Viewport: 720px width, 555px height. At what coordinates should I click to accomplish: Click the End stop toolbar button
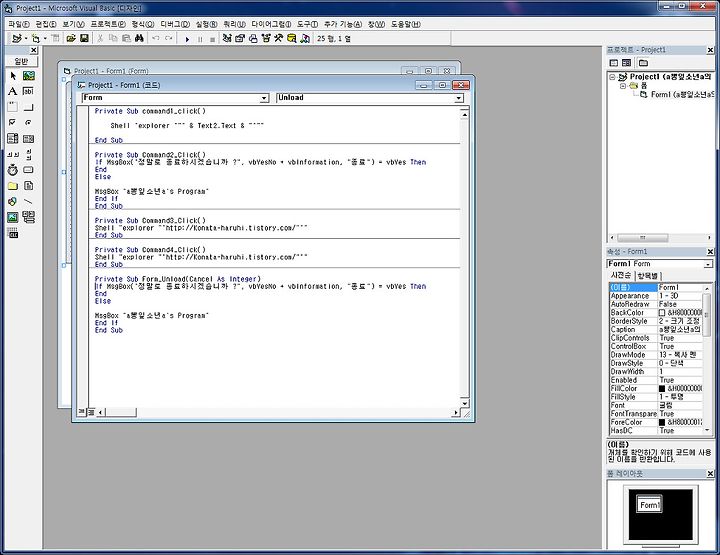(x=212, y=39)
